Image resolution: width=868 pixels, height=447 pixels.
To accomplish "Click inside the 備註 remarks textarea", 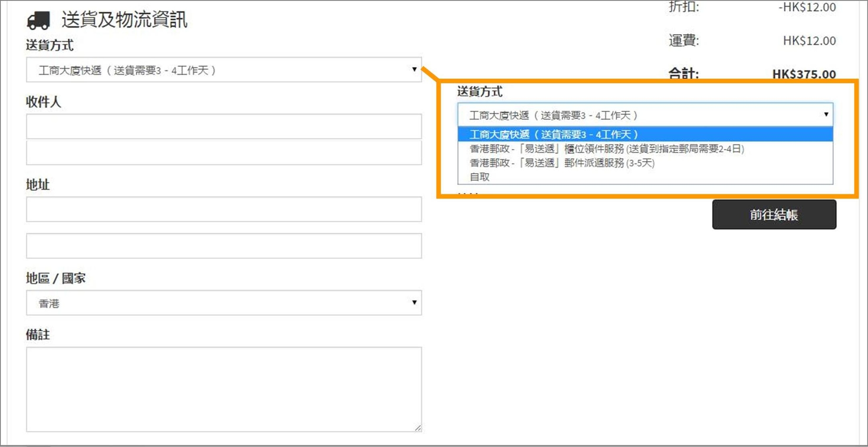I will (224, 389).
